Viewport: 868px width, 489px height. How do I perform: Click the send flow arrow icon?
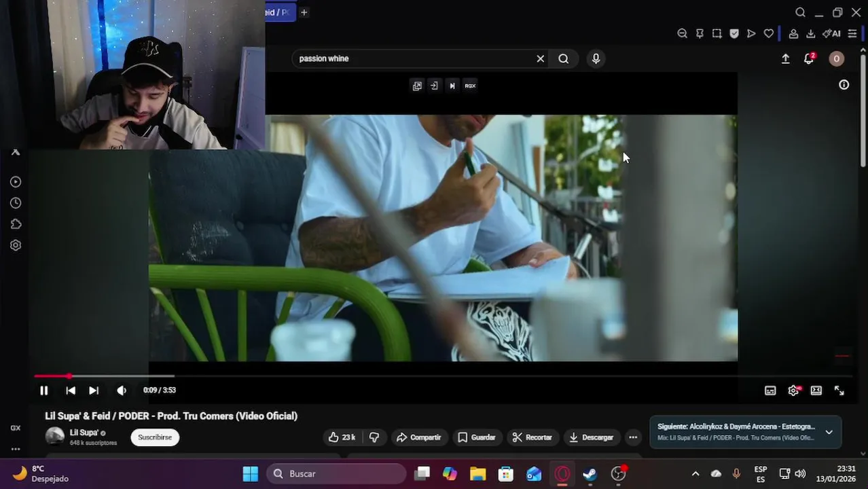(x=751, y=33)
